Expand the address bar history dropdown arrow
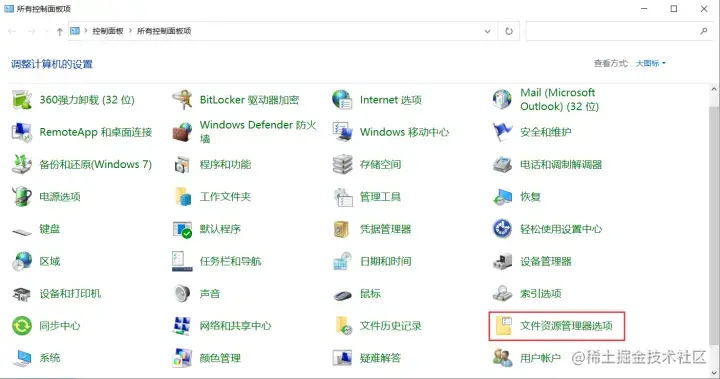Viewport: 720px width, 379px height. (x=487, y=31)
